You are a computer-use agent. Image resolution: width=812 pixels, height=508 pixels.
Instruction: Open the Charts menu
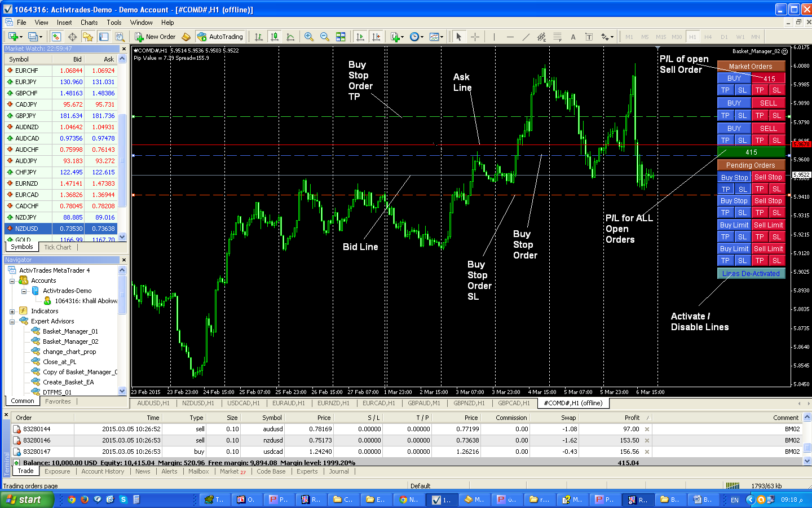click(x=89, y=23)
